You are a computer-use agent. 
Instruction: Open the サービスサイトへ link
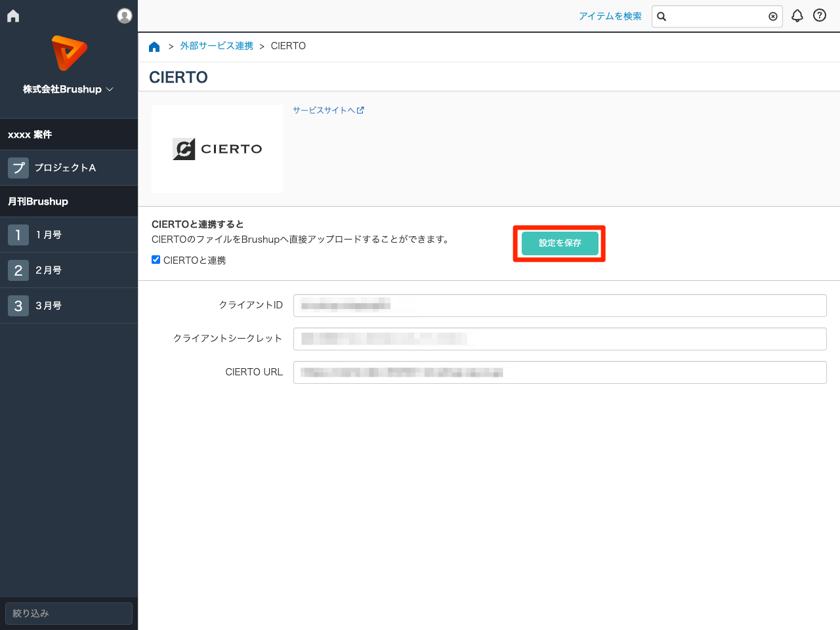(328, 110)
